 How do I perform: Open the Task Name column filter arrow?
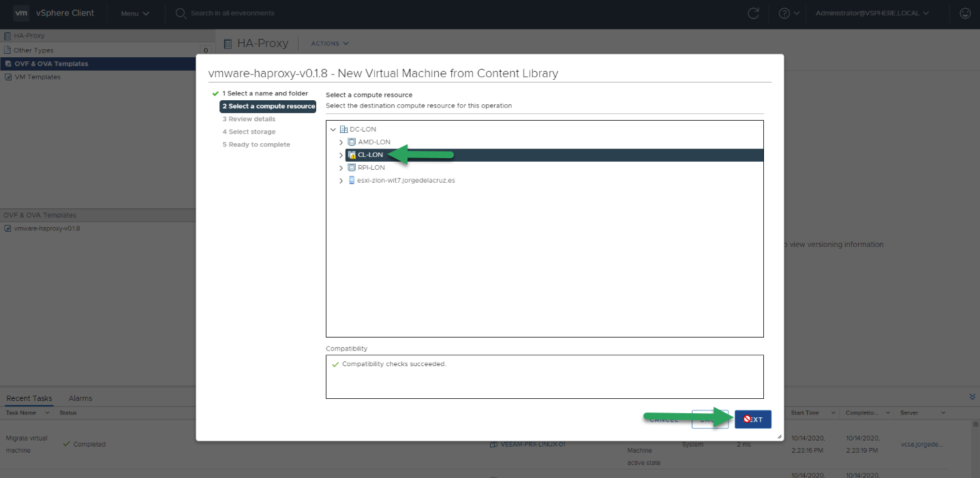click(47, 413)
